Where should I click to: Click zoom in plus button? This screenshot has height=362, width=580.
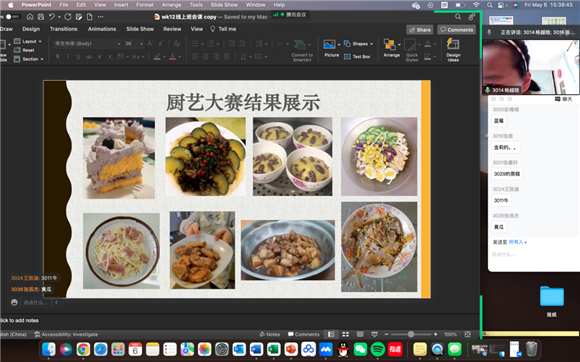[435, 334]
